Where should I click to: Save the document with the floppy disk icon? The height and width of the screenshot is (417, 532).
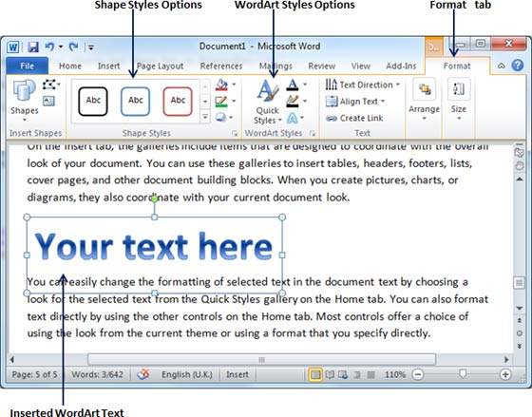click(x=33, y=47)
